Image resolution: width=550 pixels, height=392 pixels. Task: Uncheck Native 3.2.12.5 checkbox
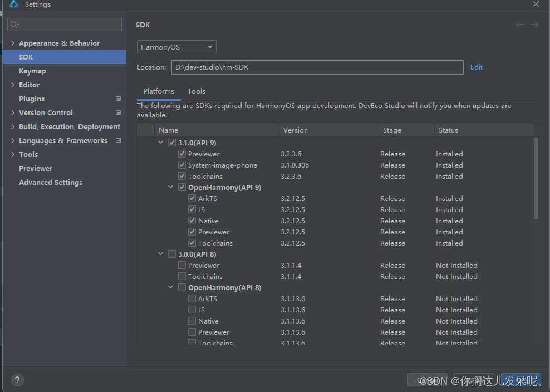192,220
